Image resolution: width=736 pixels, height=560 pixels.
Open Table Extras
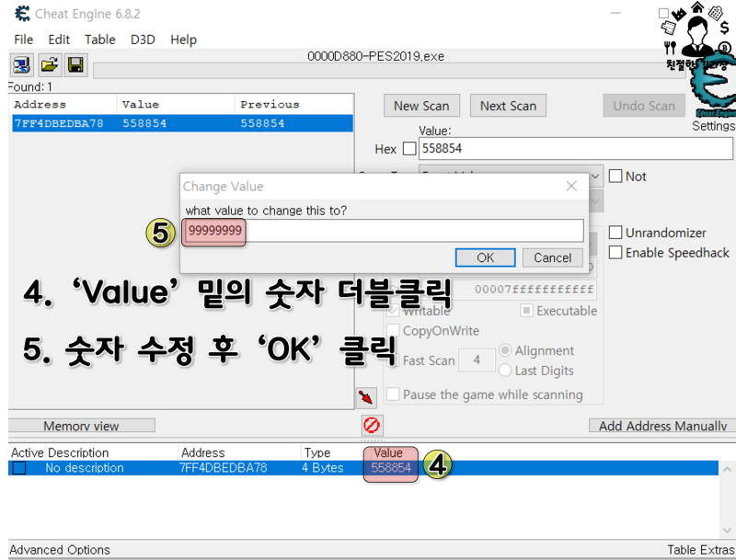(701, 550)
